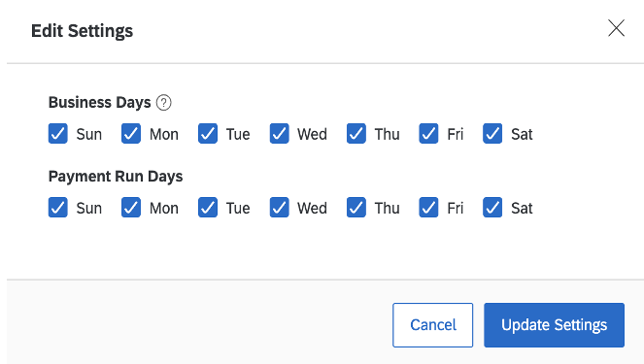Toggle Mon under Payment Run Days

[131, 208]
